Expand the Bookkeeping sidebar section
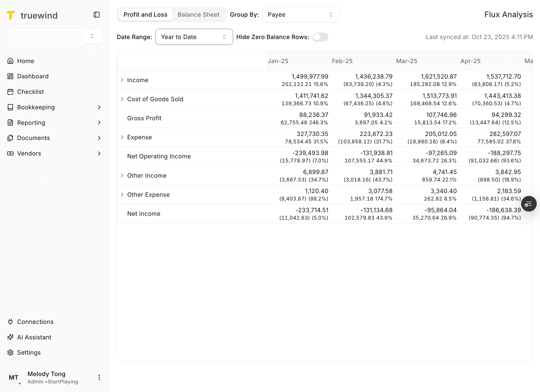Viewport: 540px width, 392px height. click(36, 107)
